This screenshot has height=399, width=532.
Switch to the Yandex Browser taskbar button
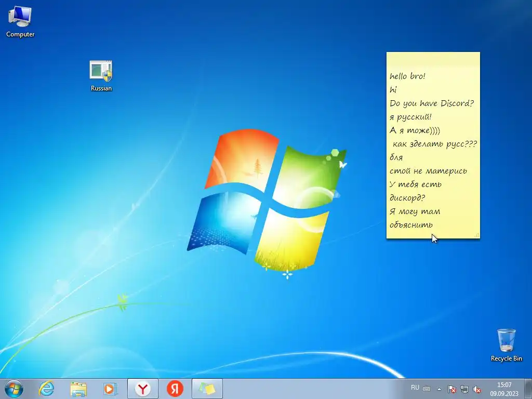(x=143, y=389)
